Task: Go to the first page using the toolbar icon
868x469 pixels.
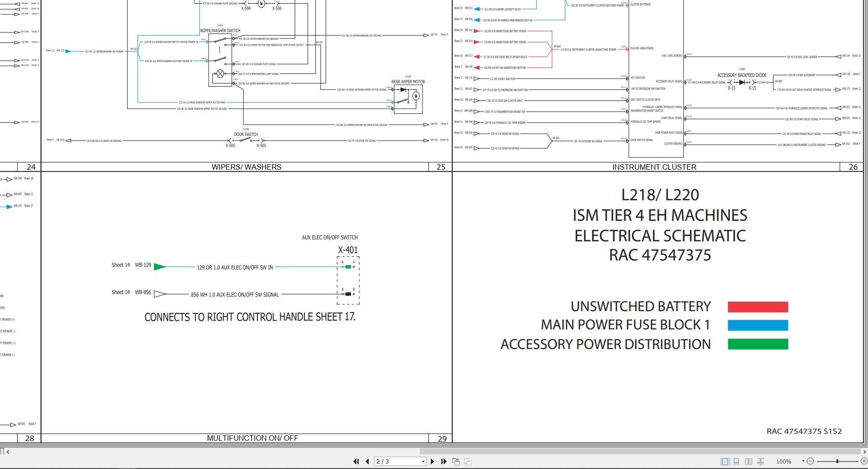Action: pos(356,461)
